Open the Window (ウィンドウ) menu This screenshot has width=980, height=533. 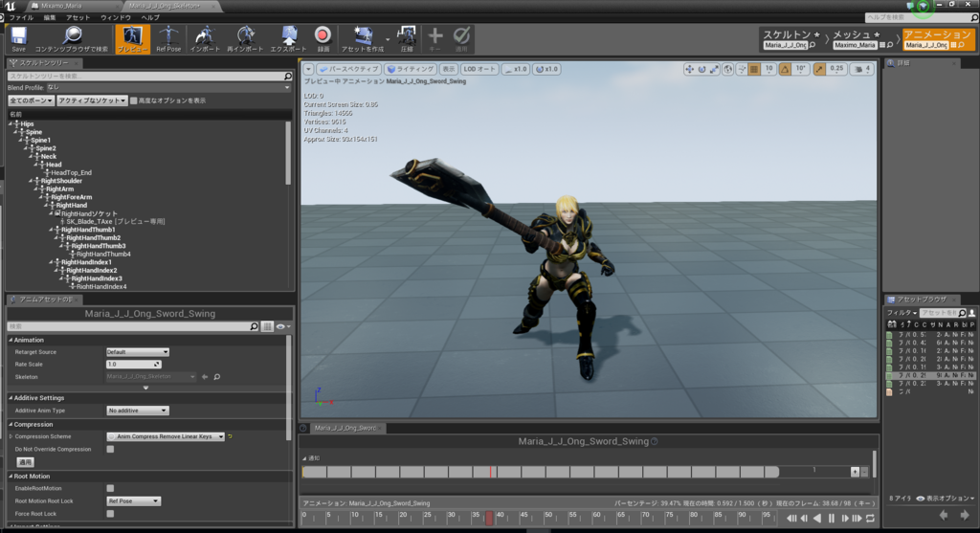[116, 17]
